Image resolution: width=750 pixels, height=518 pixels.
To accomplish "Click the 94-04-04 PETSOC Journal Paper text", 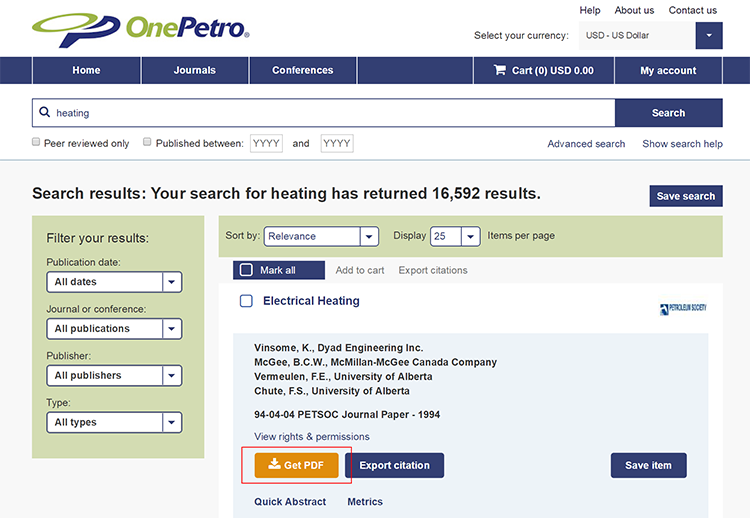I will click(x=347, y=415).
